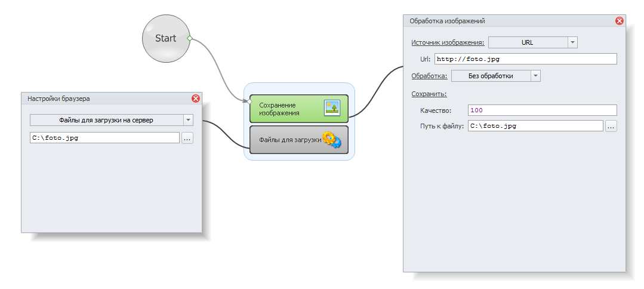This screenshot has width=644, height=289.
Task: Click the Путь к файлу input field
Action: (535, 126)
